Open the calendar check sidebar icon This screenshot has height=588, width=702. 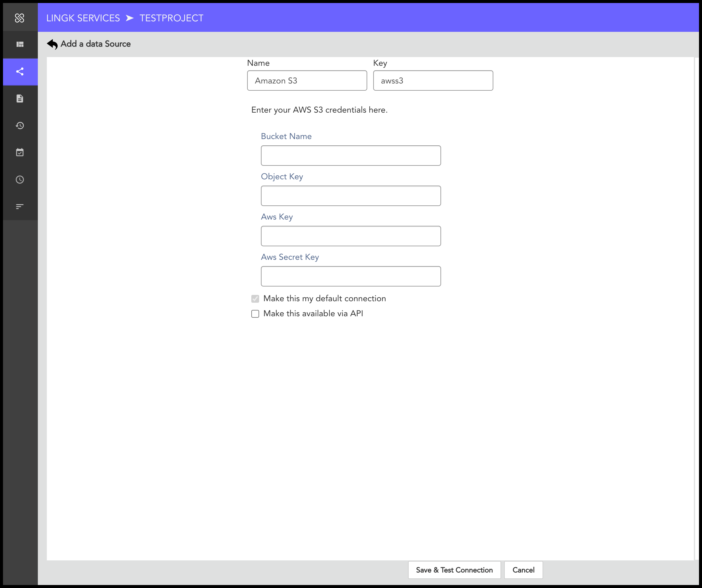click(20, 153)
